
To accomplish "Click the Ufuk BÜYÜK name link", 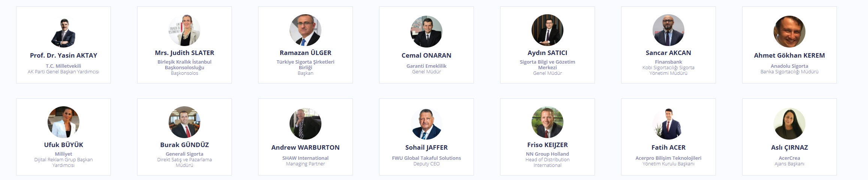I will [x=63, y=145].
